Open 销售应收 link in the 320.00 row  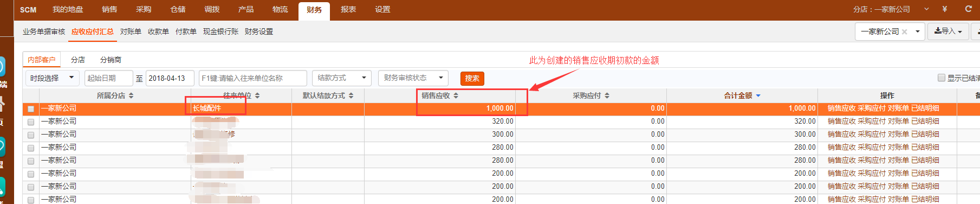tap(841, 122)
